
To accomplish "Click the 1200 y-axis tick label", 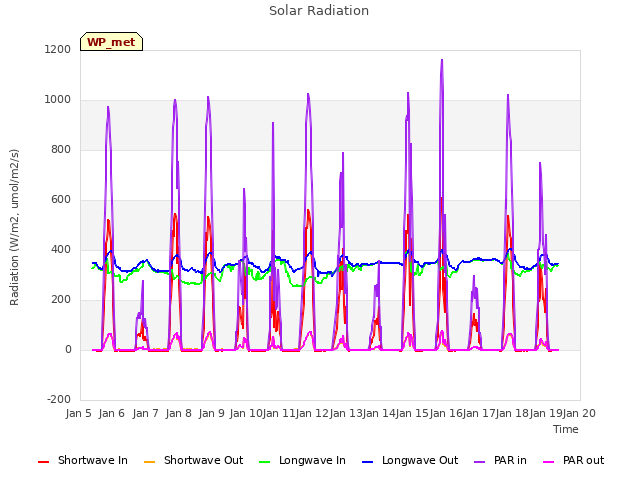I will (x=58, y=50).
